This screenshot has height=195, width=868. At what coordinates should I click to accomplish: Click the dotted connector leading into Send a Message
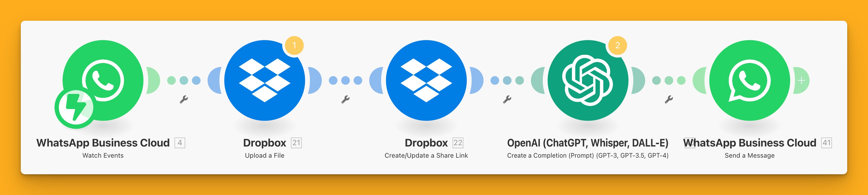point(669,80)
